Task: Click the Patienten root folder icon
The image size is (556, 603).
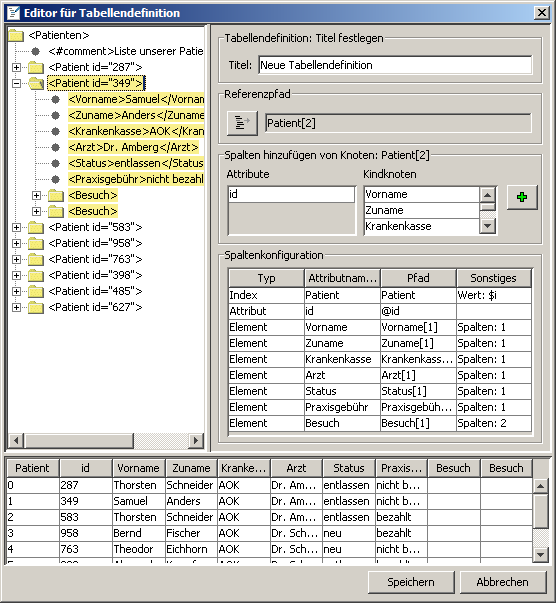Action: (16, 35)
